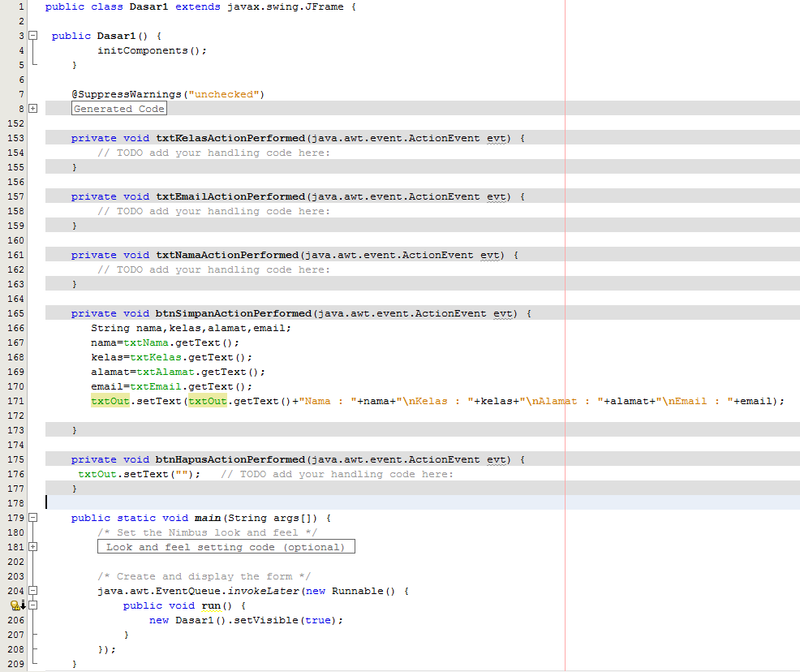
Task: Click txtEmailActionPerformed method name
Action: (230, 197)
